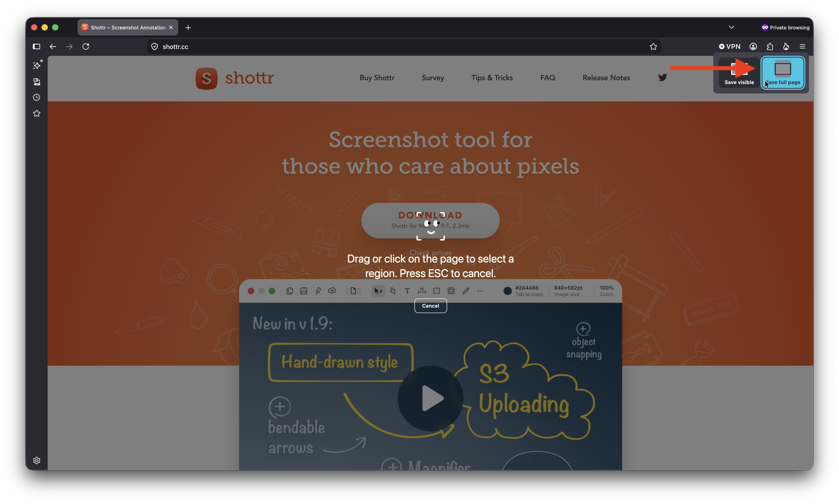Click the Save full page snapshot button
The image size is (839, 504).
[782, 73]
